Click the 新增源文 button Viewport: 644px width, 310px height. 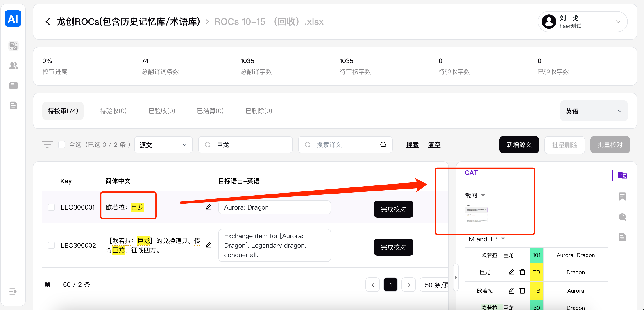519,145
